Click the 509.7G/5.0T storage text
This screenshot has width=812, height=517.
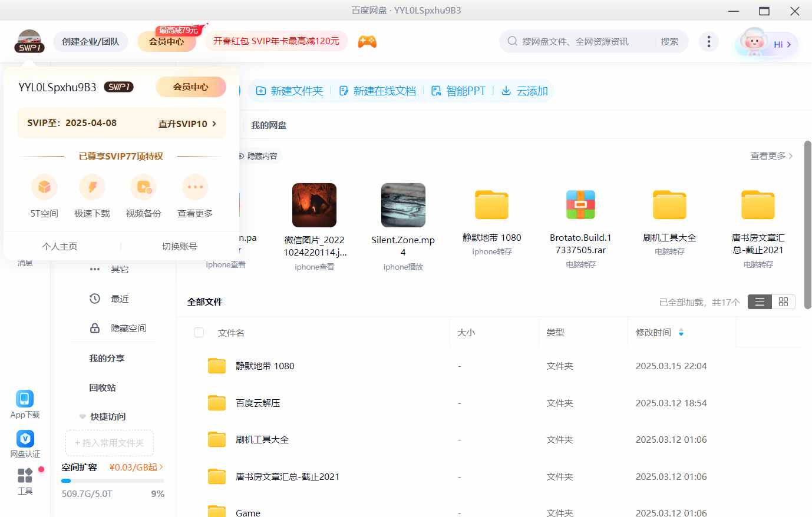87,493
